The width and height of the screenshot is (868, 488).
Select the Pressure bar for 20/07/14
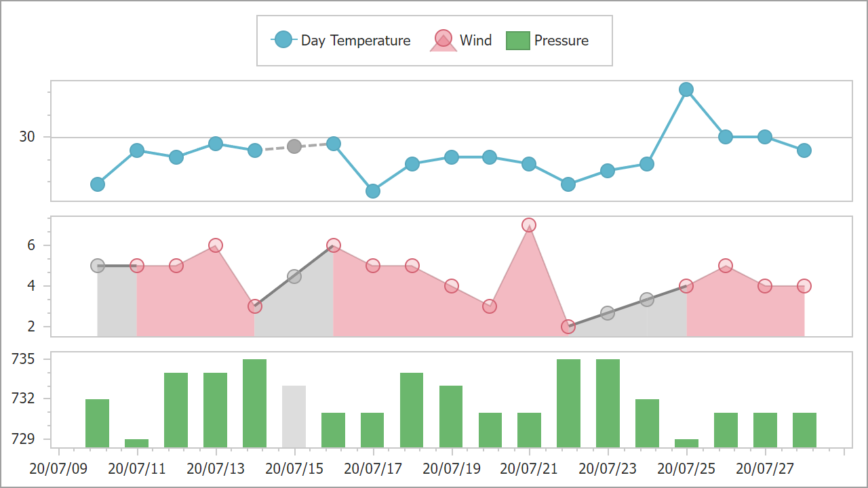[x=254, y=403]
